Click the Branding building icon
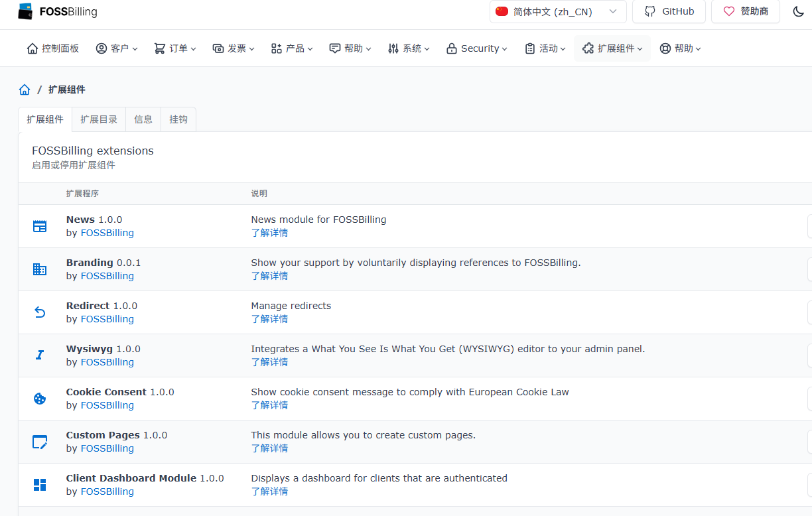Screen dimensions: 812x516 tap(40, 269)
